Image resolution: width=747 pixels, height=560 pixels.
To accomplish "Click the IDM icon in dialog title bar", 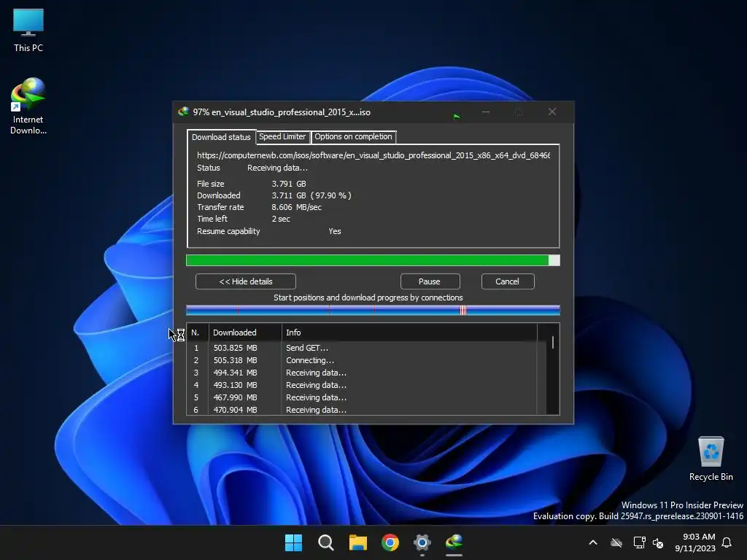I will (183, 112).
